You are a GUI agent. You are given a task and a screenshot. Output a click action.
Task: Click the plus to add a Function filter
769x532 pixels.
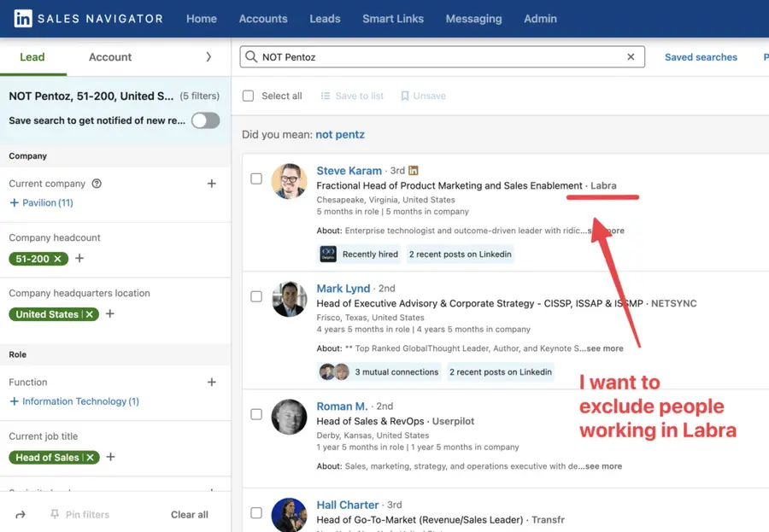(211, 382)
